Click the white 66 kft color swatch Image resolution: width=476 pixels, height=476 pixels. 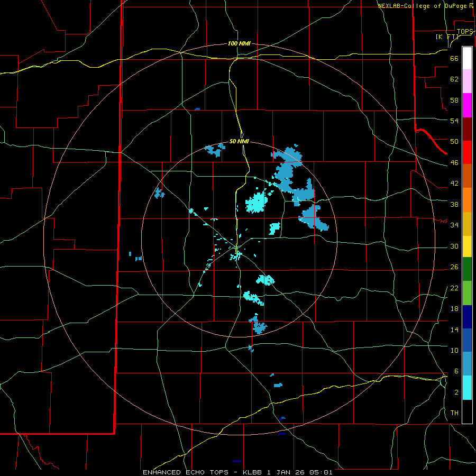(x=467, y=58)
